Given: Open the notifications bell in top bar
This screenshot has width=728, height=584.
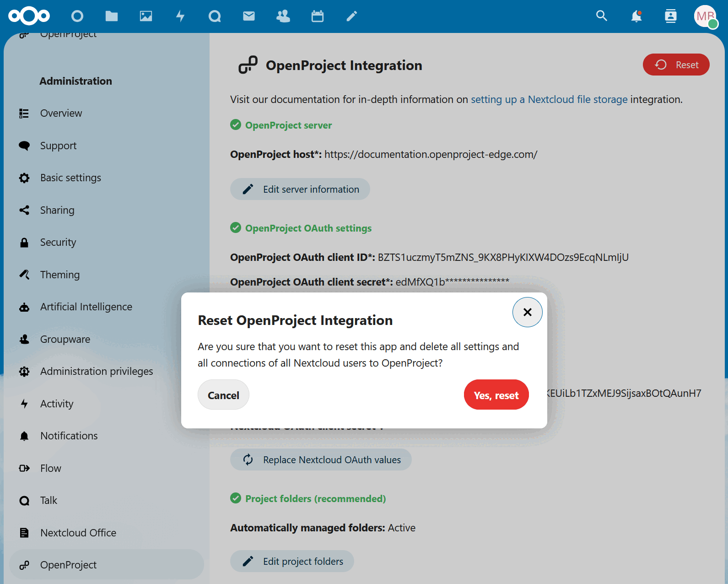Looking at the screenshot, I should point(636,16).
